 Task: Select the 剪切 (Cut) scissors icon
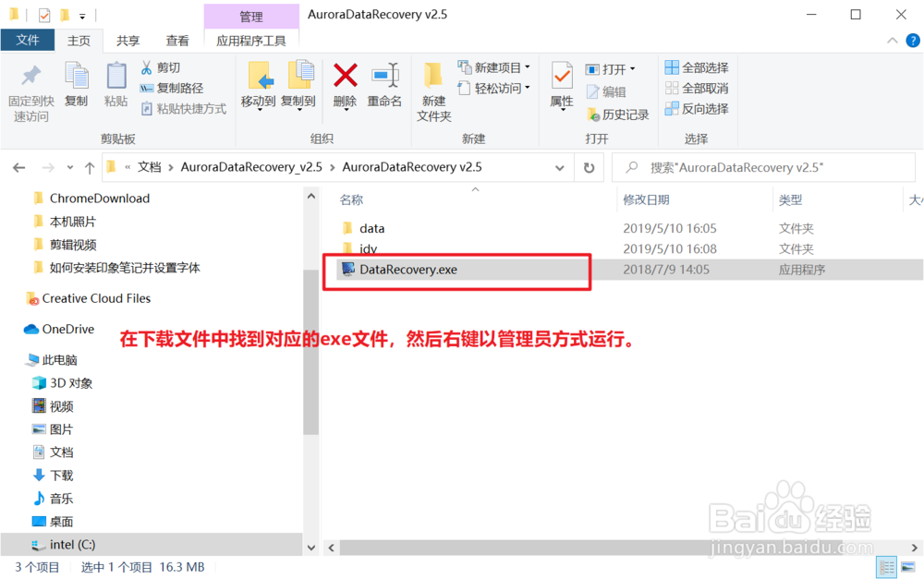tap(148, 66)
